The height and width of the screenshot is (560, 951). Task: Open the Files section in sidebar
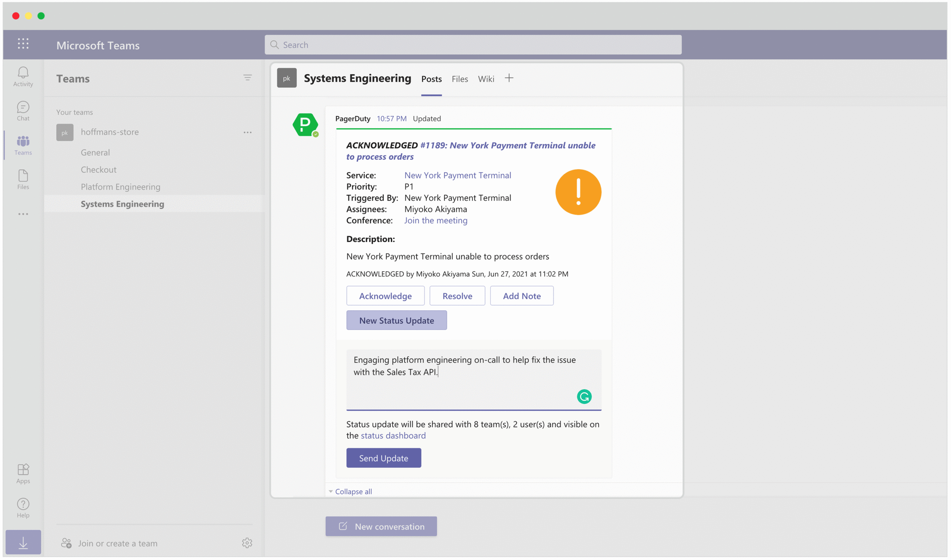coord(23,179)
